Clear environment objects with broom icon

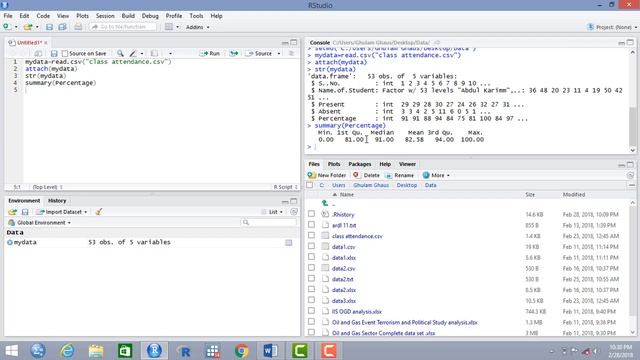pyautogui.click(x=98, y=212)
